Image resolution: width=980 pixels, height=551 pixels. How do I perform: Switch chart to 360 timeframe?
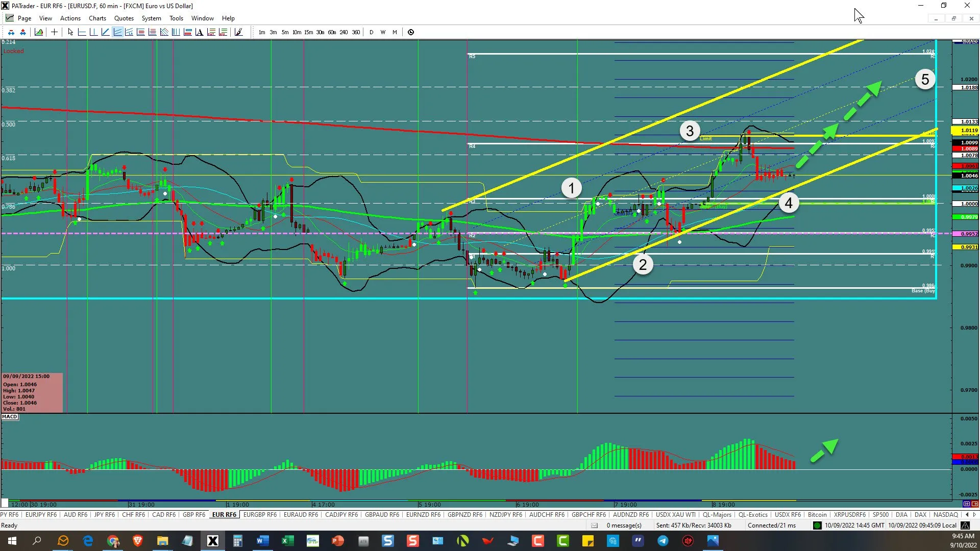click(x=356, y=32)
